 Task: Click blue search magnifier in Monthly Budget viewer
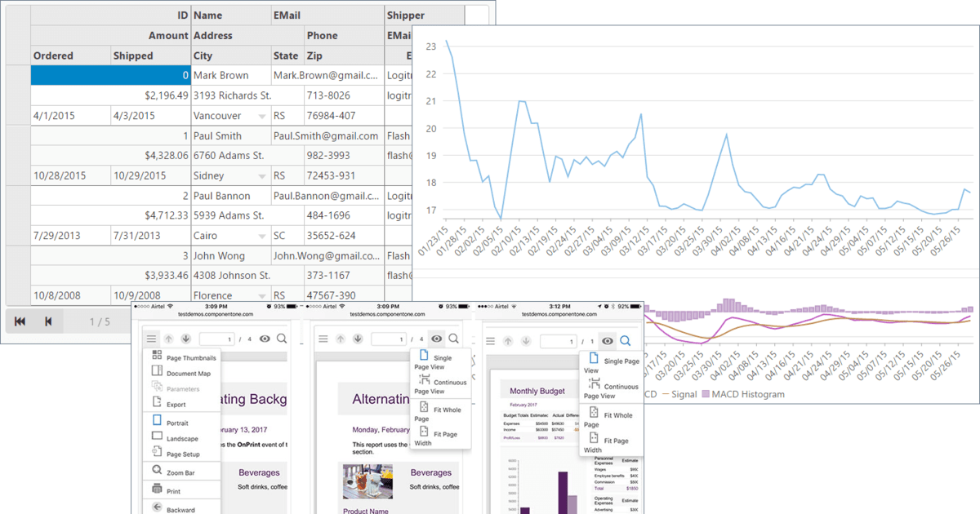626,340
